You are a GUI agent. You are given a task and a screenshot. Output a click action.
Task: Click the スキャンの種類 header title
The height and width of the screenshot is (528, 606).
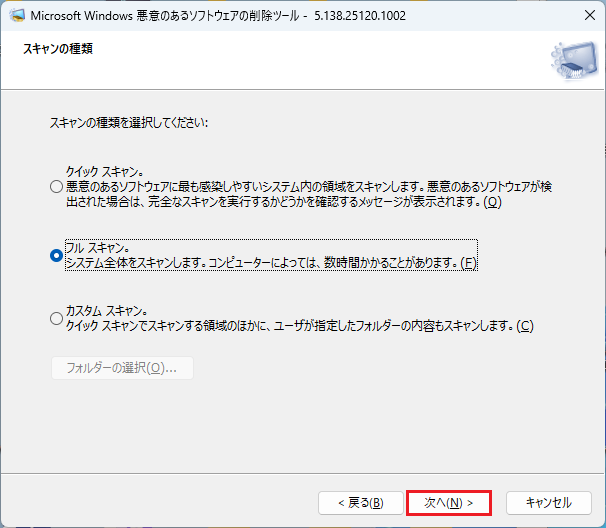point(58,49)
